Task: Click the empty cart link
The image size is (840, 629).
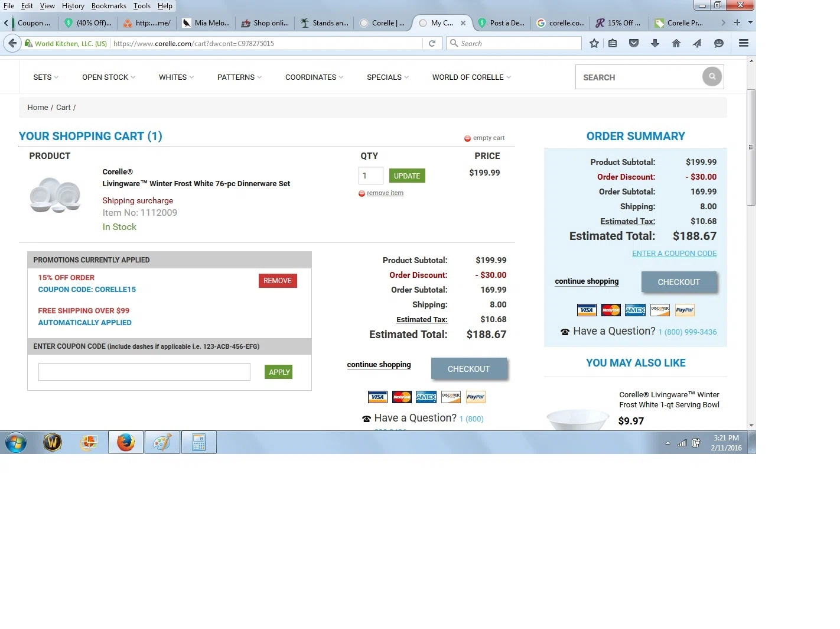Action: click(x=489, y=138)
